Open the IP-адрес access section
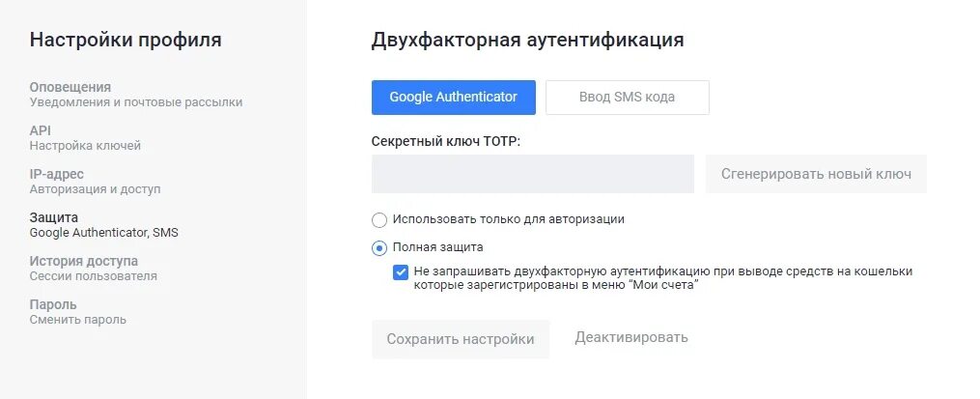This screenshot has height=399, width=980. (x=56, y=174)
